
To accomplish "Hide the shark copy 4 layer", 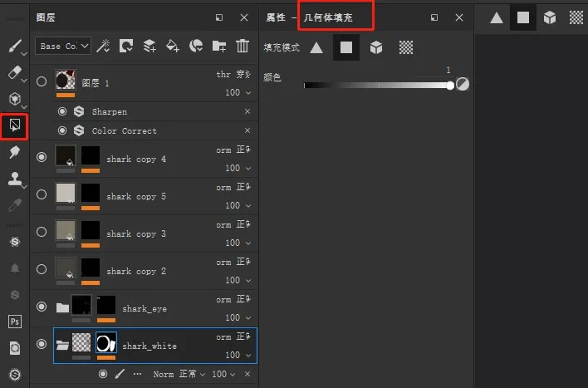I will 42,156.
